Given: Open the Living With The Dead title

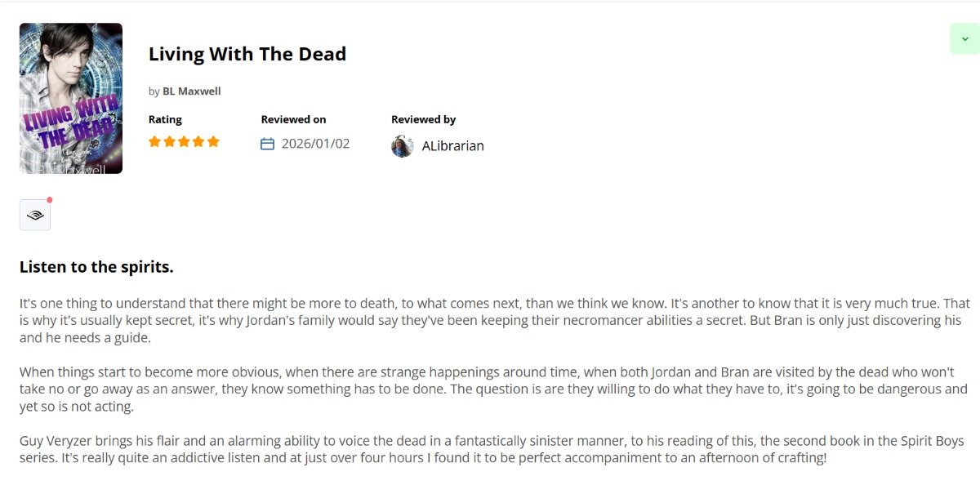Looking at the screenshot, I should click(247, 54).
